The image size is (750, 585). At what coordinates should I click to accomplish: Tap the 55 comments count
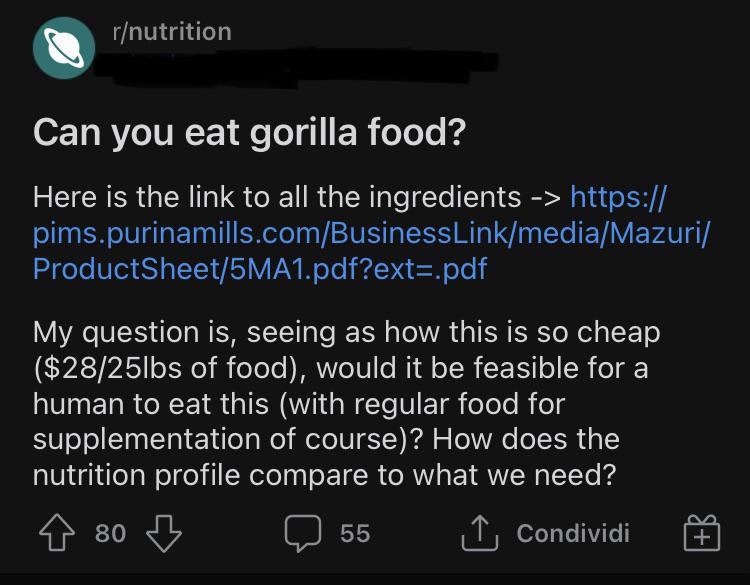(x=355, y=533)
